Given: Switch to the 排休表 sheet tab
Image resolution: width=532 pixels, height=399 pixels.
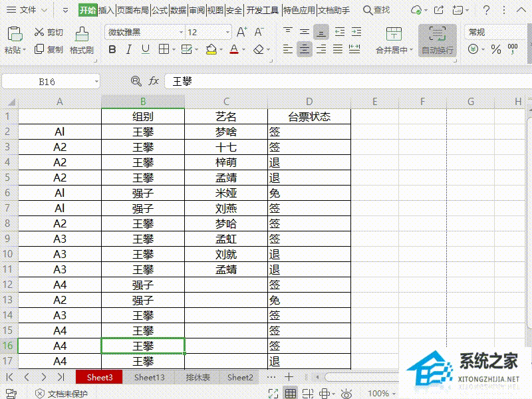Looking at the screenshot, I should coord(197,376).
